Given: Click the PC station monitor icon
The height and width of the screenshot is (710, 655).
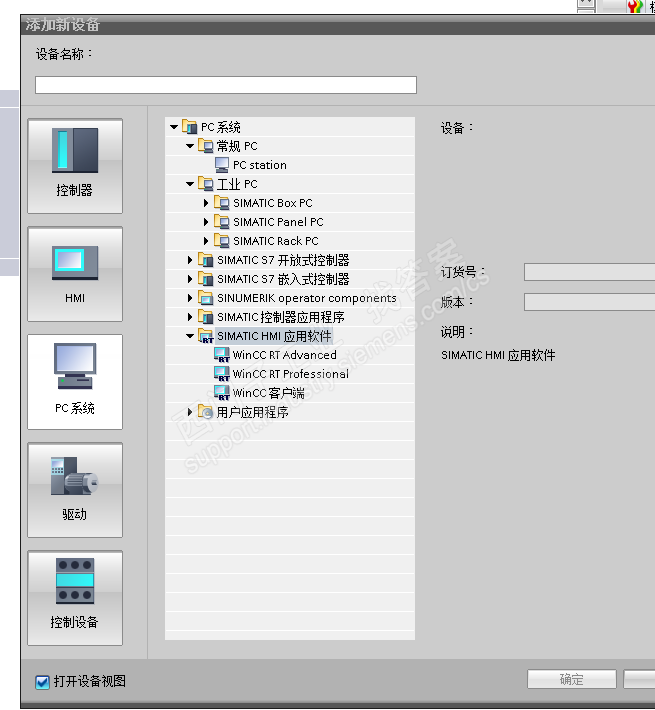Looking at the screenshot, I should pyautogui.click(x=222, y=165).
